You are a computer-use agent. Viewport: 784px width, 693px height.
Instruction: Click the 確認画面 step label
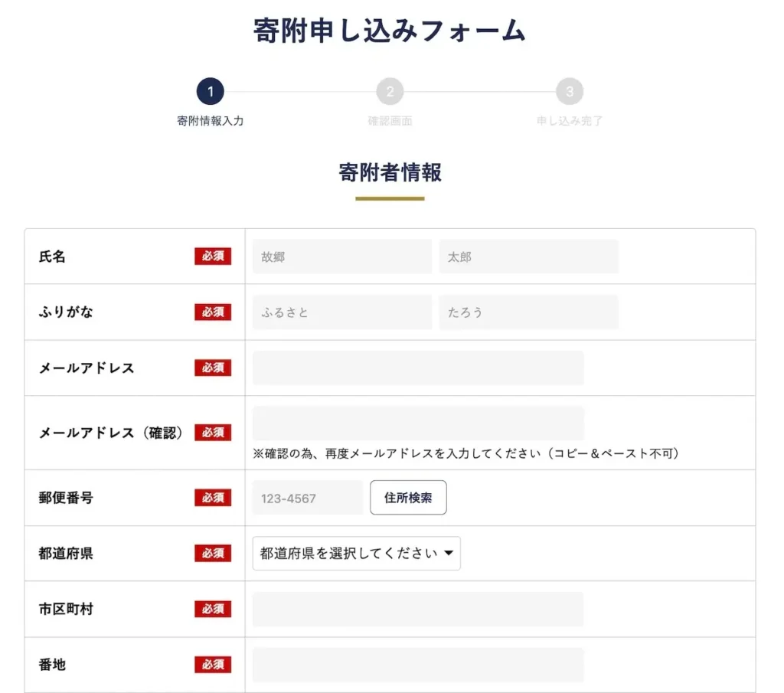click(x=390, y=121)
